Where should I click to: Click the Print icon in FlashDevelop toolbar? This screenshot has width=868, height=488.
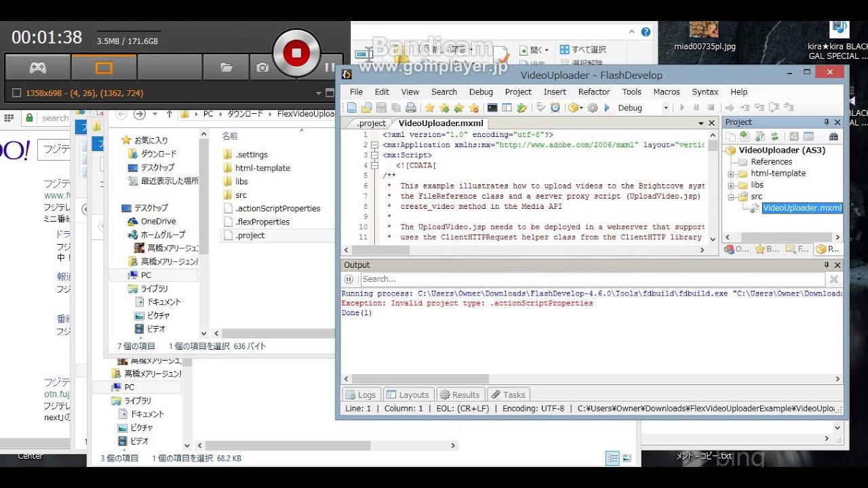pos(410,108)
